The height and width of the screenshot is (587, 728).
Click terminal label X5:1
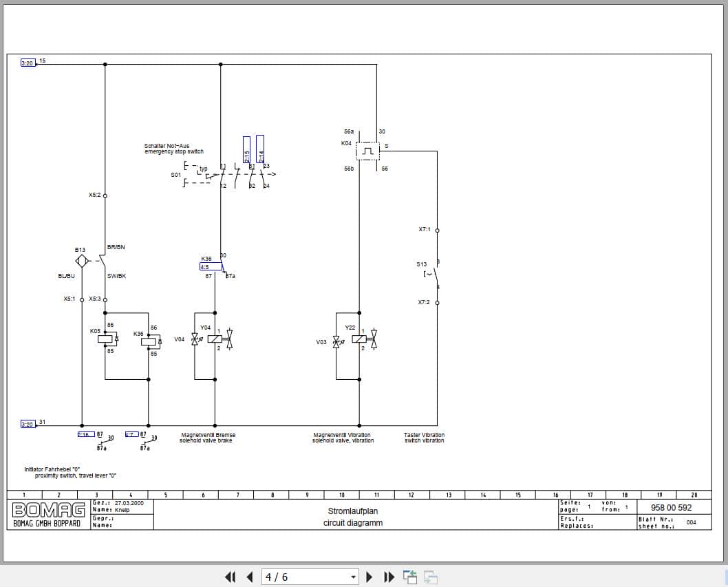[69, 299]
